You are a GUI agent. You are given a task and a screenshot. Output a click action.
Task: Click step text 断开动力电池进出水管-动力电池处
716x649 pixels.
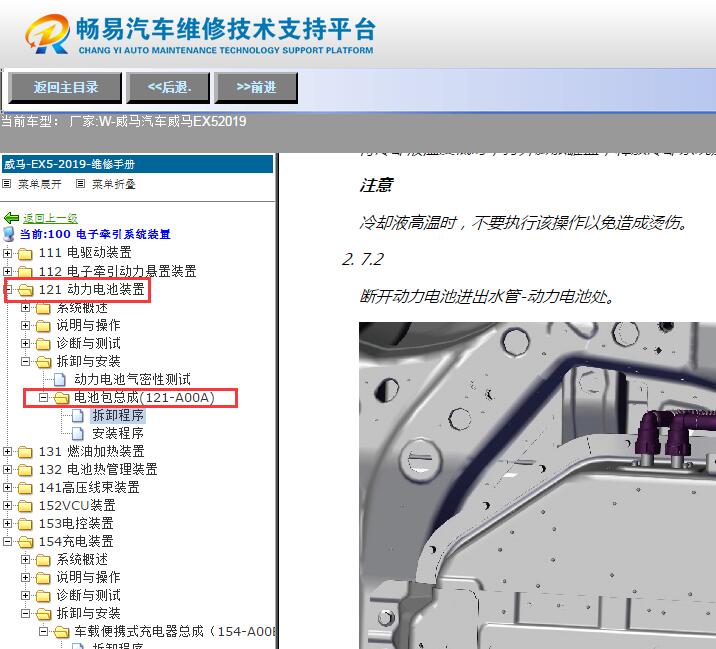487,297
